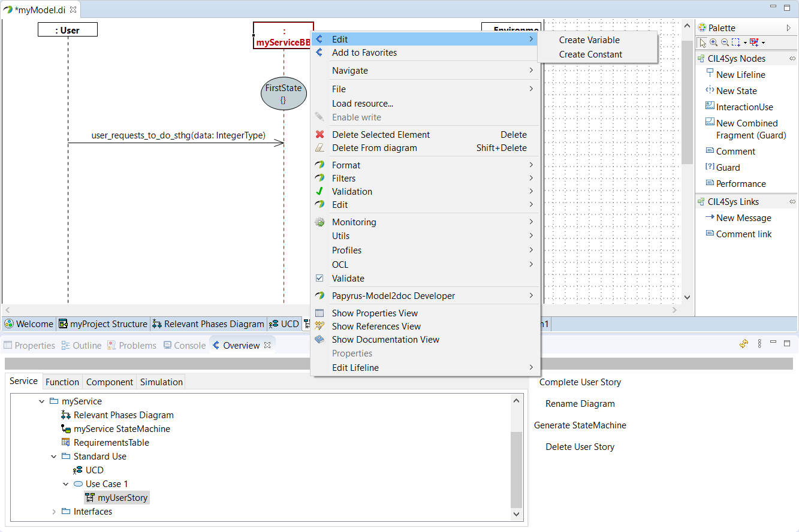
Task: Switch to the Component tab
Action: click(110, 382)
